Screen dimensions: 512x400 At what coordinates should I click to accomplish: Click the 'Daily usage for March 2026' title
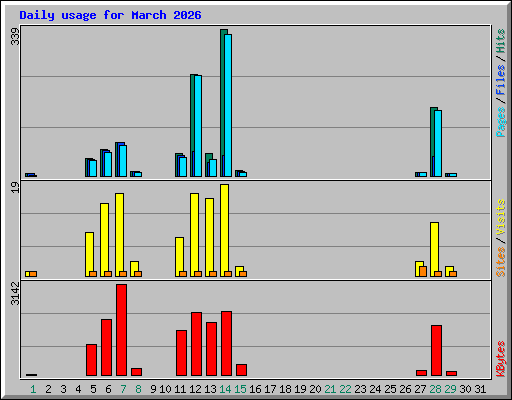click(110, 15)
